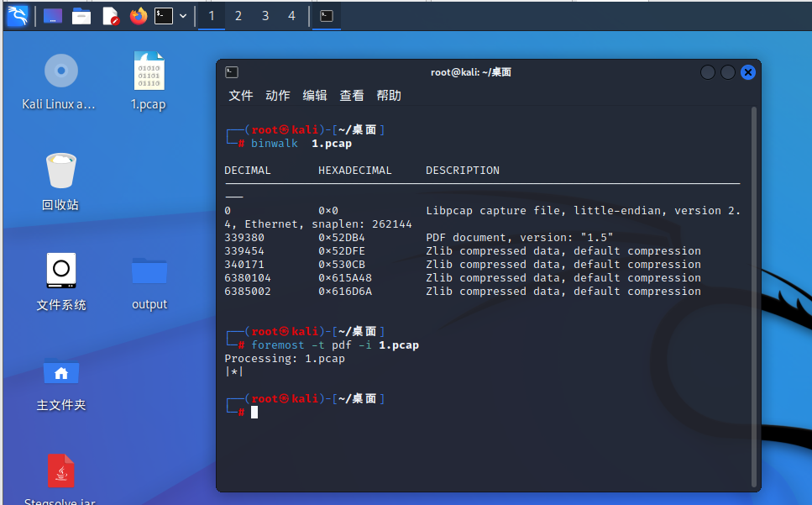This screenshot has width=812, height=505.
Task: Switch to workspace 1
Action: tap(212, 16)
